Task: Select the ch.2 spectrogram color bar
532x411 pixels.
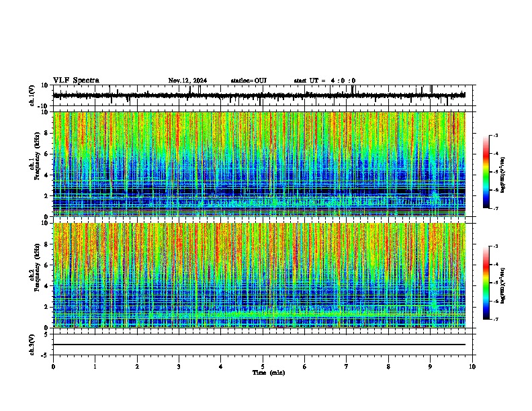Action: [x=486, y=283]
